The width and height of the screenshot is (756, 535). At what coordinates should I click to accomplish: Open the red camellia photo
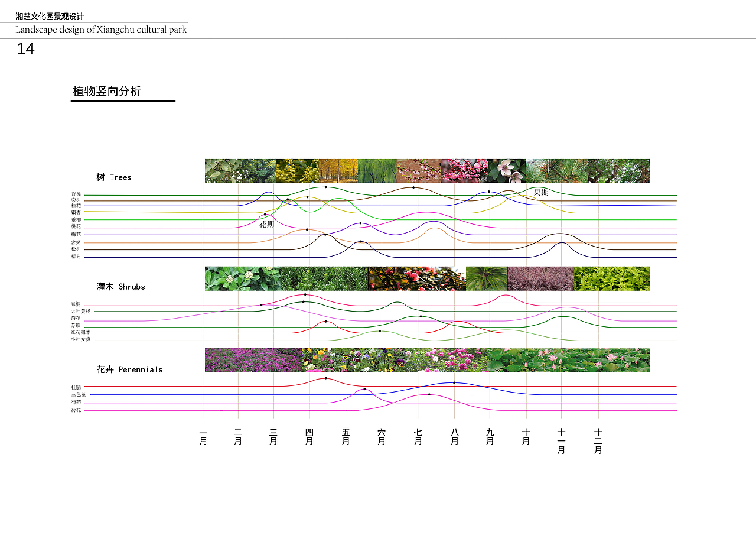click(417, 278)
